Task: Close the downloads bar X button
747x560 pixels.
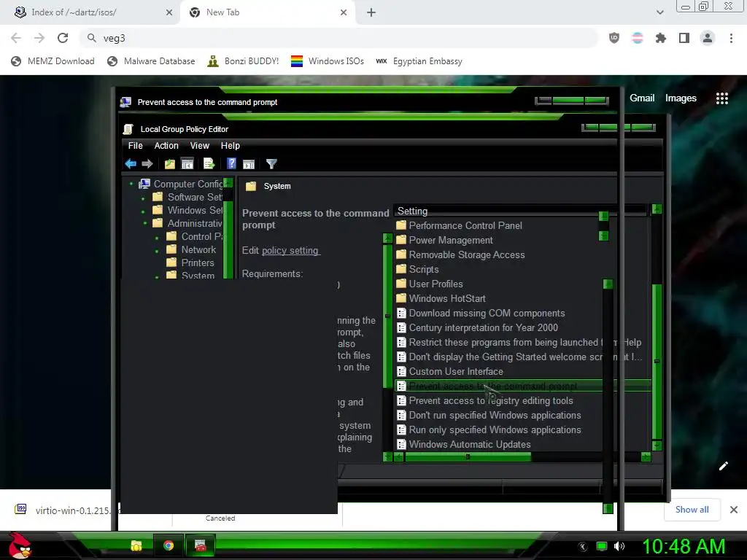Action: coord(734,510)
